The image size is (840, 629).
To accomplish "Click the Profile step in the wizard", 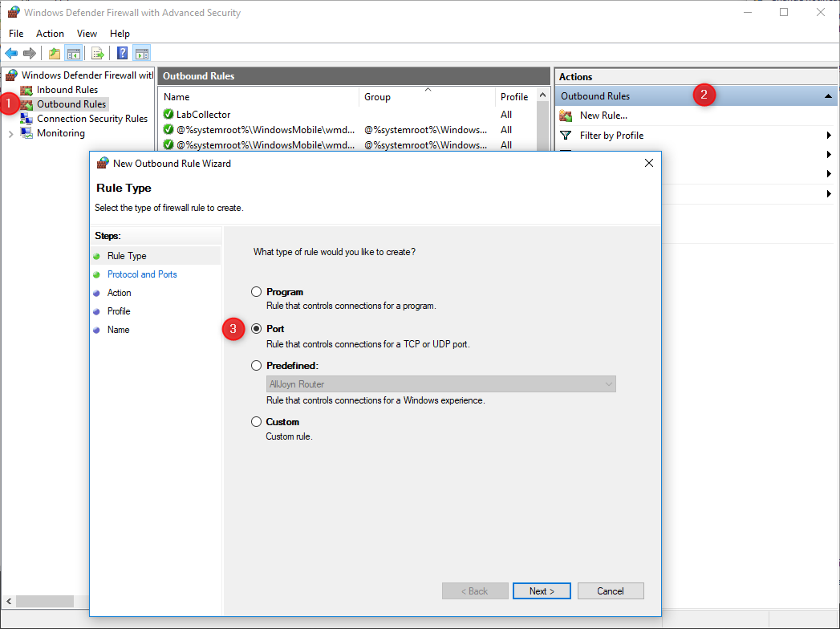I will pos(119,311).
